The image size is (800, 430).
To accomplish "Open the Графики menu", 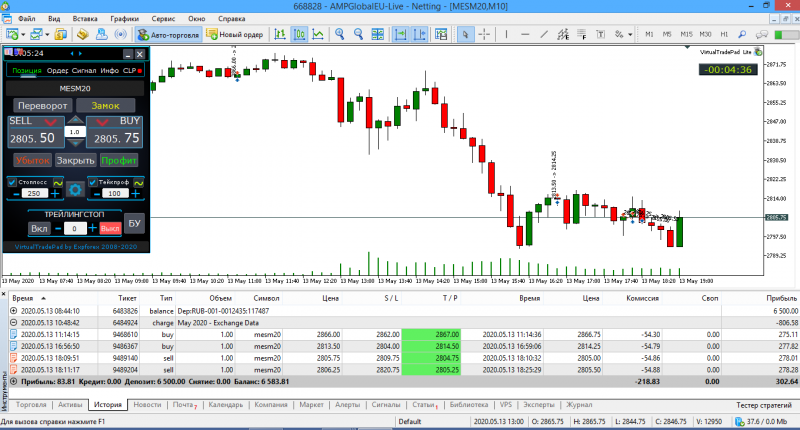I will tap(124, 18).
